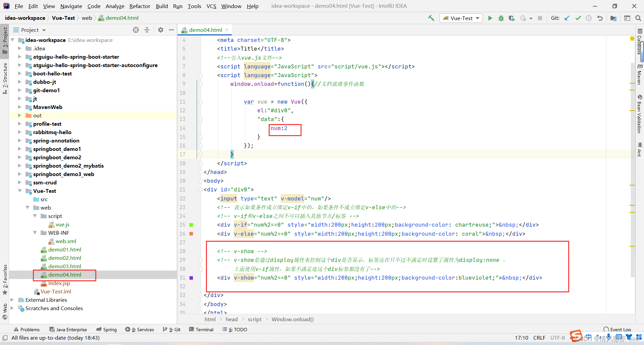Collapse all in Project panel
The image size is (644, 345).
click(x=147, y=30)
